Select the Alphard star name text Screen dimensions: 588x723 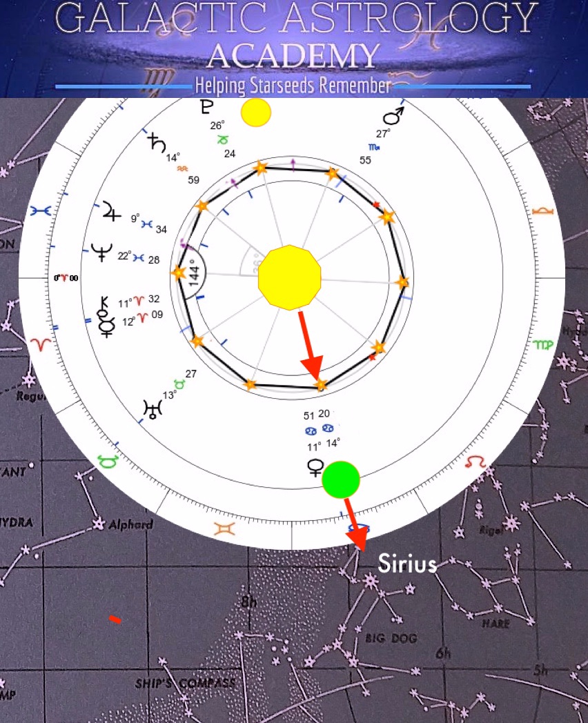(130, 524)
